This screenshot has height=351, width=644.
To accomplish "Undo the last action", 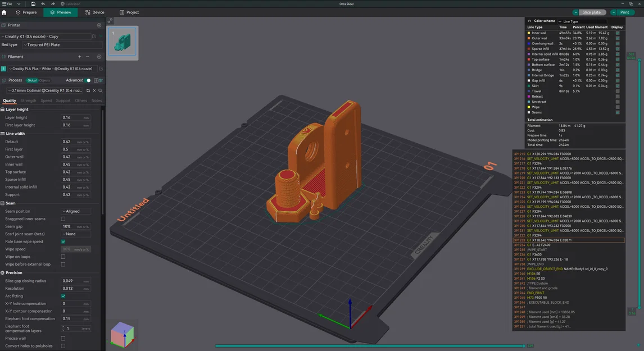I will click(x=43, y=4).
